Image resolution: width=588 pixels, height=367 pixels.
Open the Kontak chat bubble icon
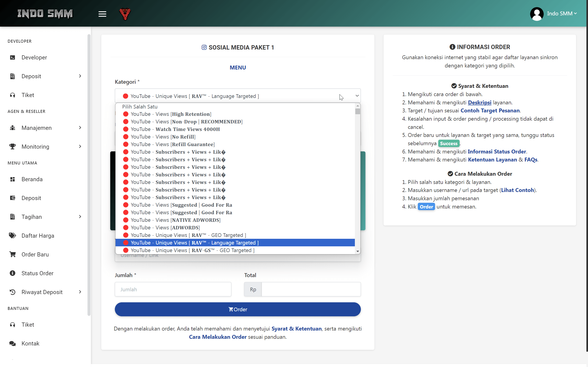12,343
